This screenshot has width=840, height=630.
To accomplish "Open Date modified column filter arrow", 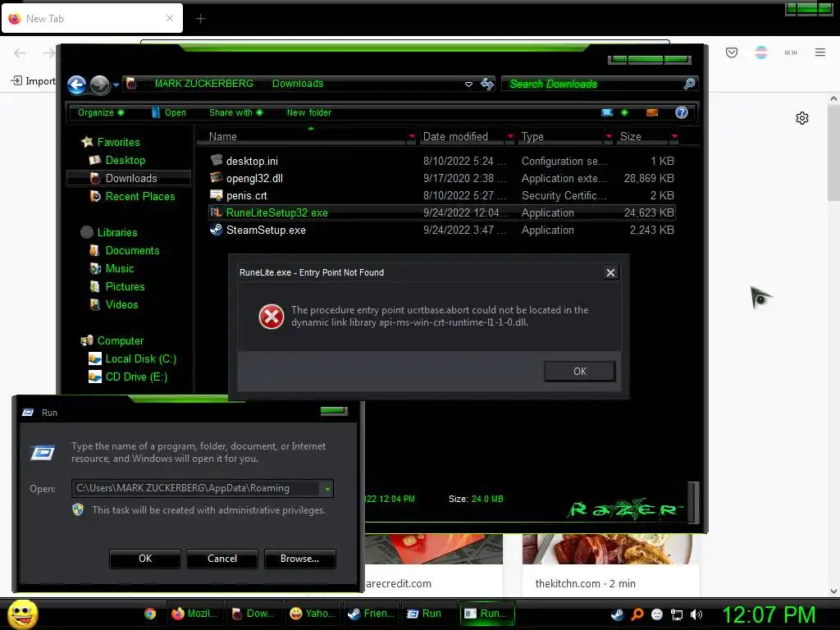I will pyautogui.click(x=510, y=137).
